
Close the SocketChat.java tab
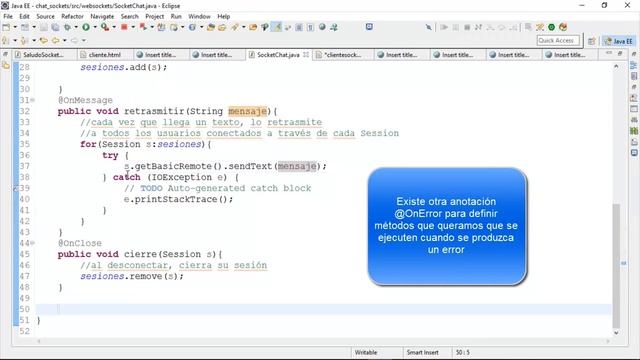(x=306, y=54)
